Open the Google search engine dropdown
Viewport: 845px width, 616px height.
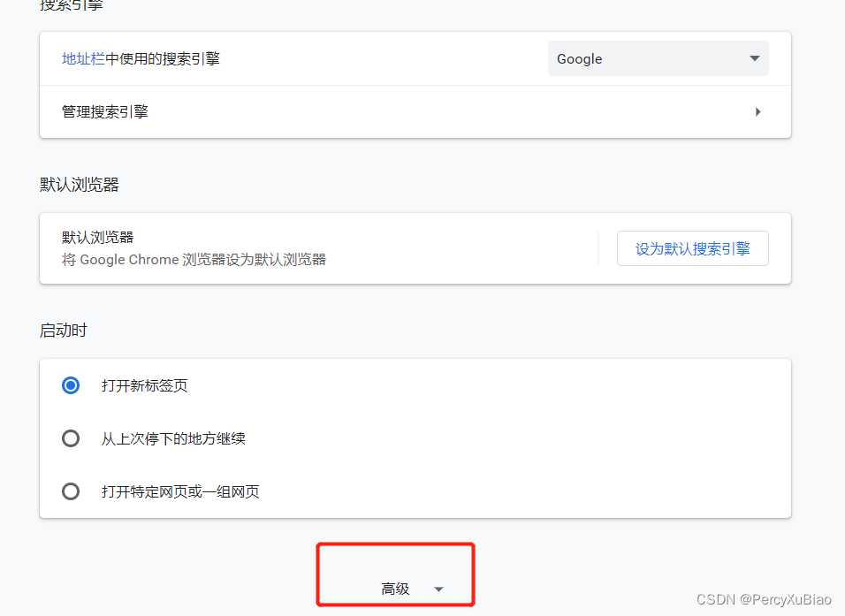pos(658,58)
